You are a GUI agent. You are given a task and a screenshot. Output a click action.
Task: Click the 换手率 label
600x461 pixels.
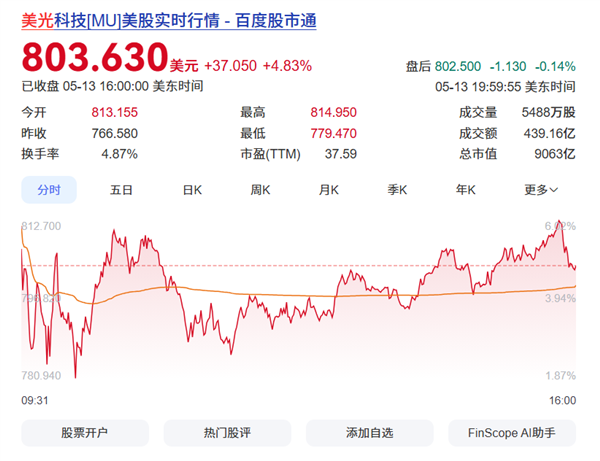pyautogui.click(x=40, y=154)
